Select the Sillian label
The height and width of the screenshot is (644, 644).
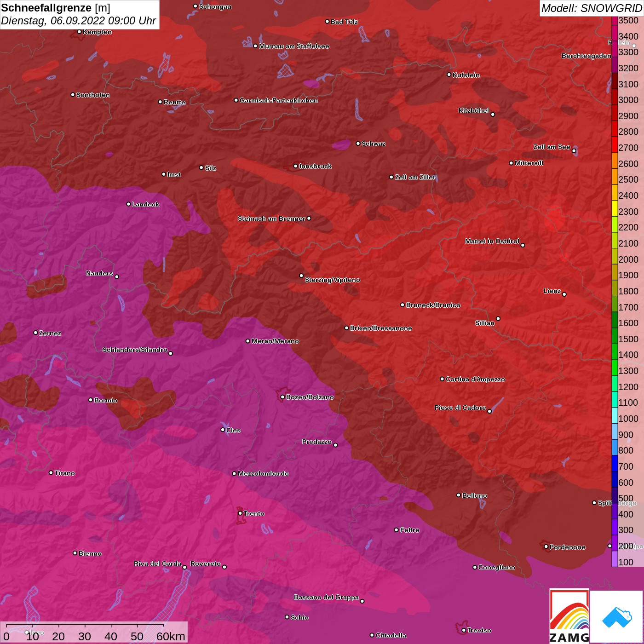pos(485,323)
